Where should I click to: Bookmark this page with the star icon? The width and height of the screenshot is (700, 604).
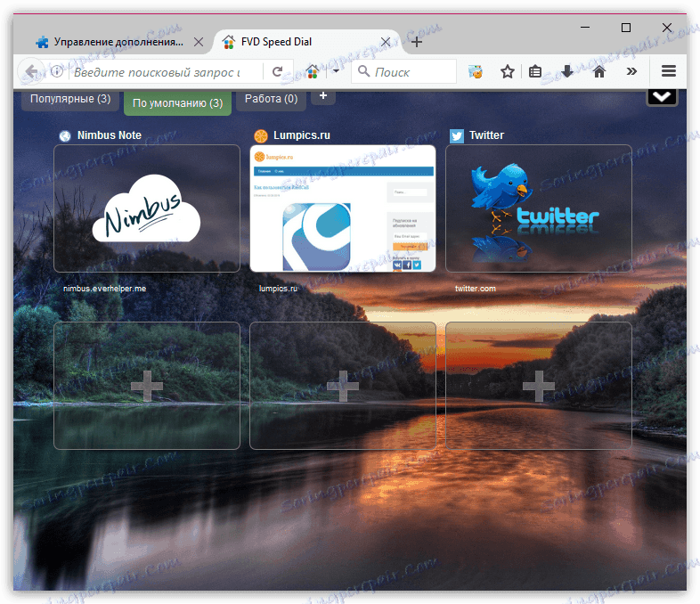coord(507,71)
